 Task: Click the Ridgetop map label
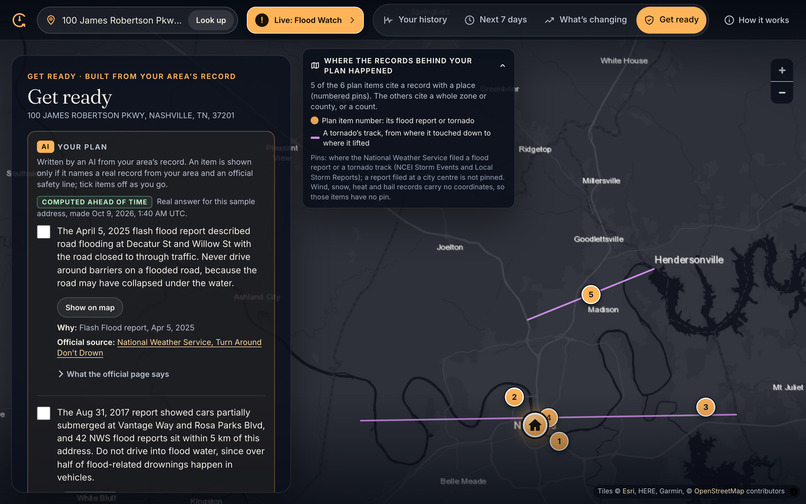[x=535, y=149]
